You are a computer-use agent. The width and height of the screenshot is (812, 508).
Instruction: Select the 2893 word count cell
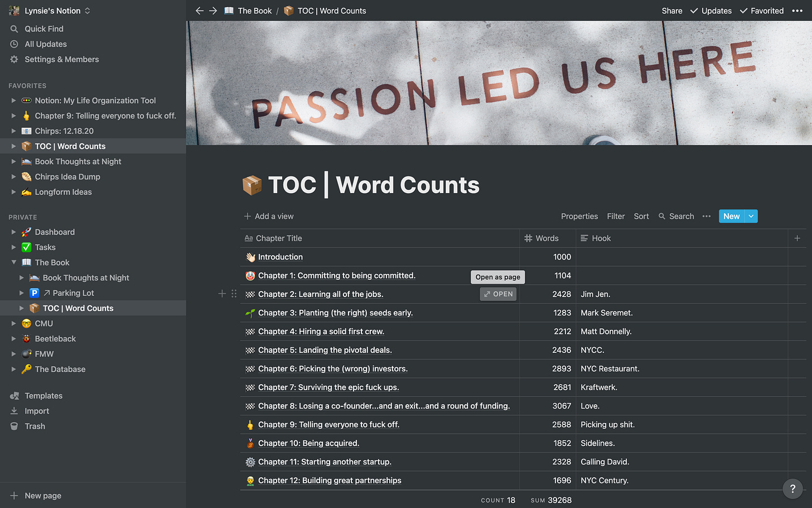pyautogui.click(x=548, y=369)
